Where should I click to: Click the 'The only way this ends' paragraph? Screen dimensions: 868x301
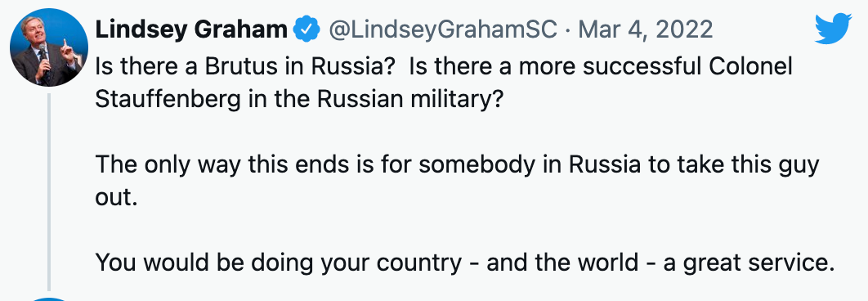[x=457, y=182]
